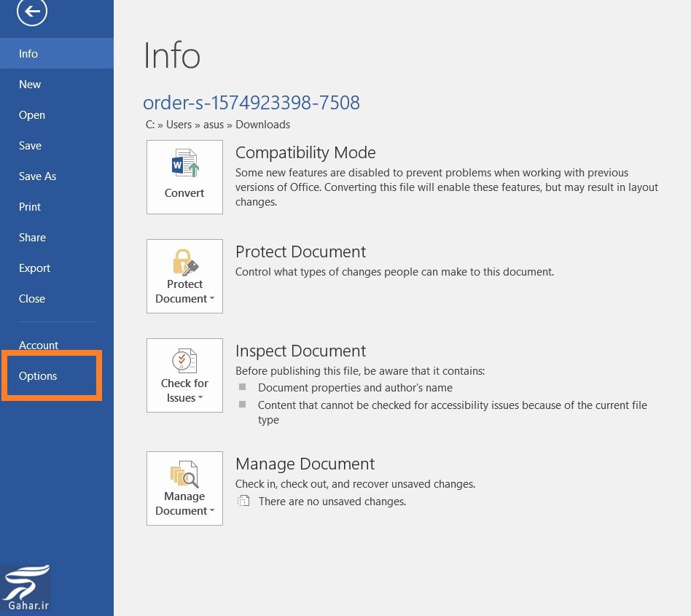Open the New menu item
This screenshot has height=616, width=691.
point(57,84)
